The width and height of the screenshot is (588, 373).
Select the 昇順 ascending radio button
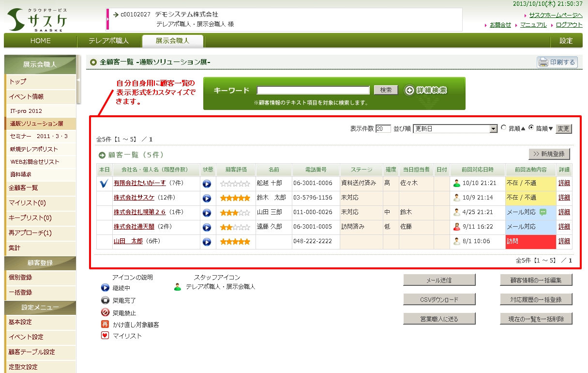[x=504, y=128]
